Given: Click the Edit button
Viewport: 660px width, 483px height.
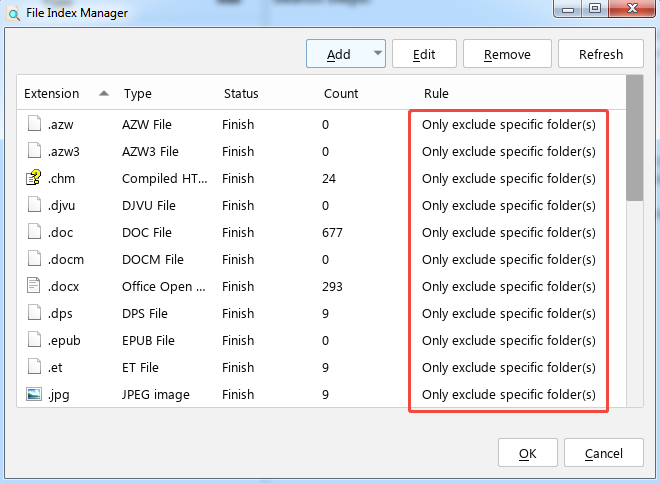Looking at the screenshot, I should 424,54.
